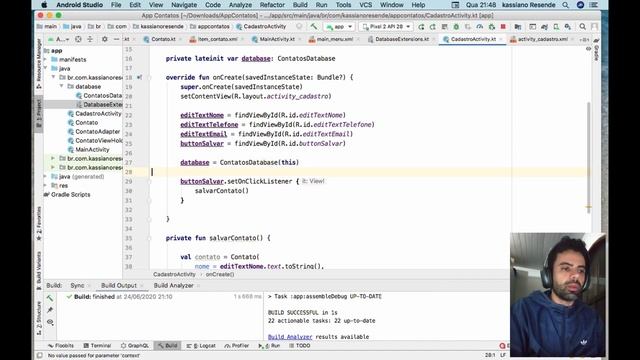640x360 pixels.
Task: Toggle the Terminal tool window button
Action: 97,346
